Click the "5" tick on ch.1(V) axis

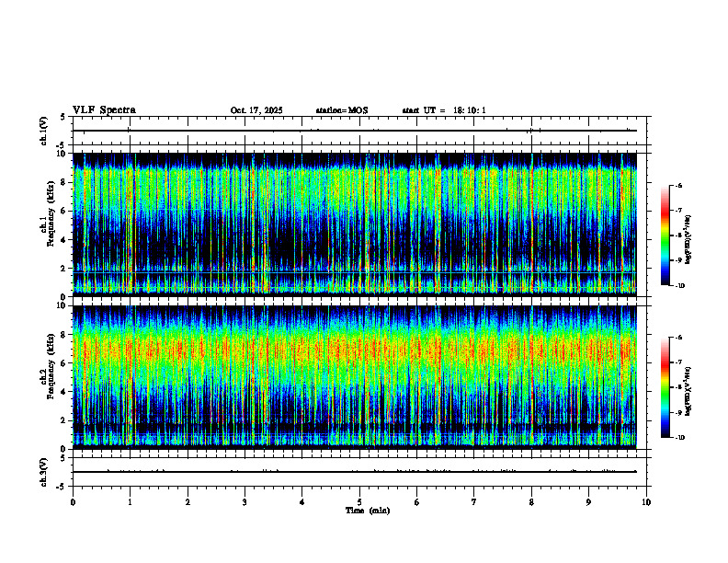(63, 117)
